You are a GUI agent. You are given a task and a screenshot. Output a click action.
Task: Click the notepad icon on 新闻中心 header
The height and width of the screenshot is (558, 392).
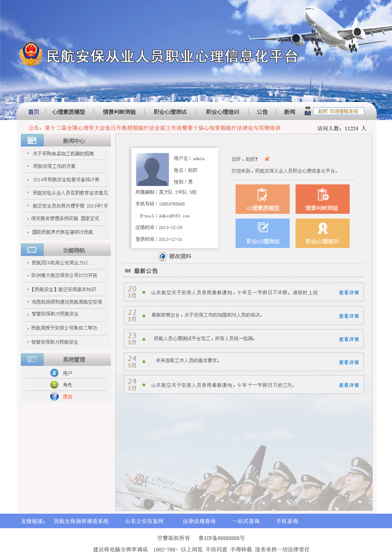pos(32,140)
